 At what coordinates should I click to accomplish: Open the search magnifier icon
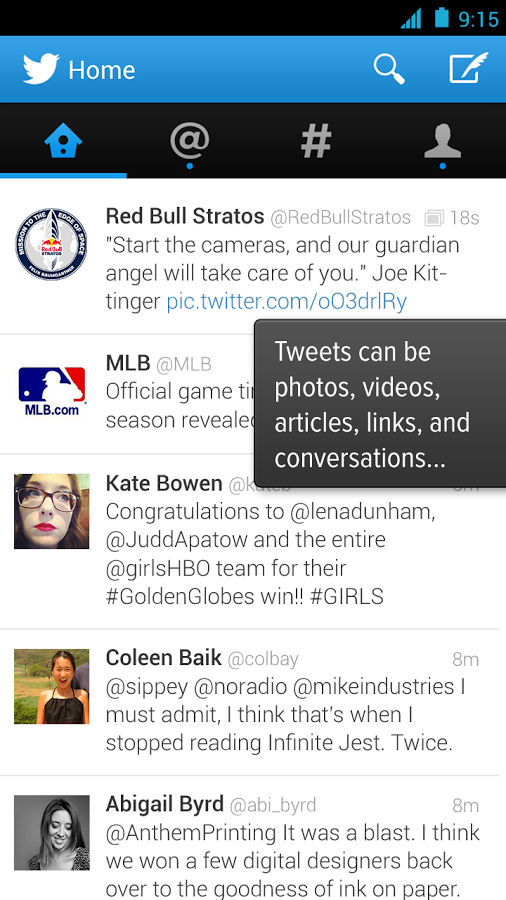pos(389,69)
